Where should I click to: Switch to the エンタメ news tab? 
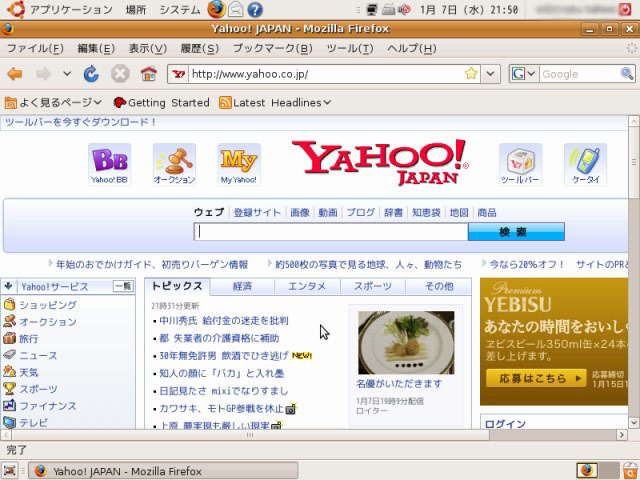[x=307, y=286]
